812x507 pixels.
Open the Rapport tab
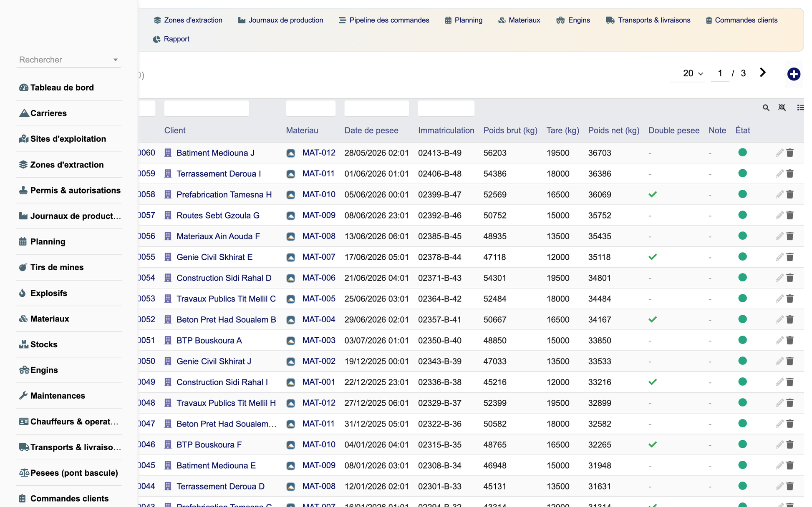coord(171,39)
